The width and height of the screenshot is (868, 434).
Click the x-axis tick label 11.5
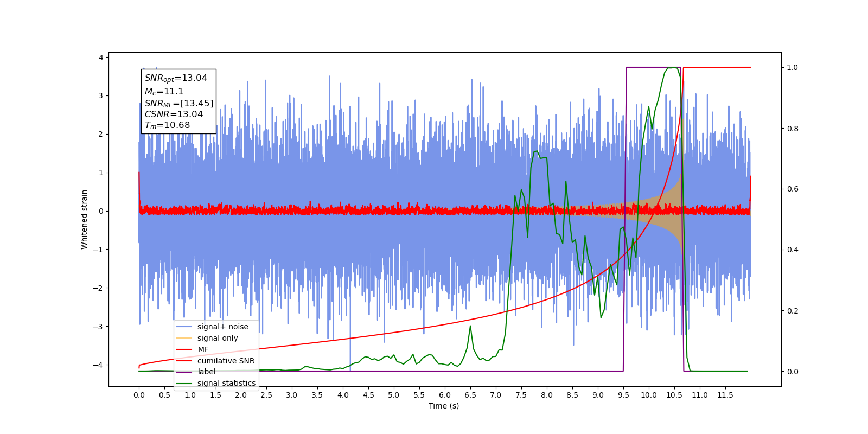coord(725,395)
